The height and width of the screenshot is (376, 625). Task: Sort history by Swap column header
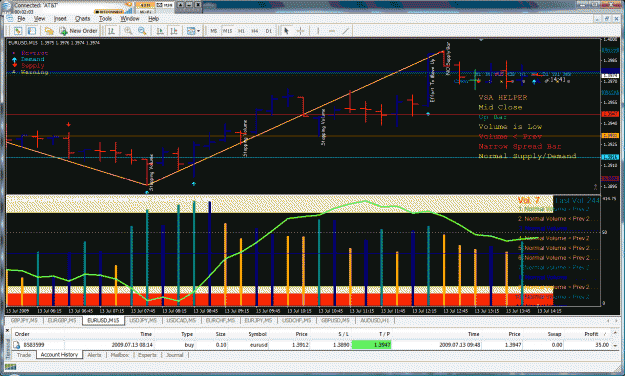(x=554, y=334)
